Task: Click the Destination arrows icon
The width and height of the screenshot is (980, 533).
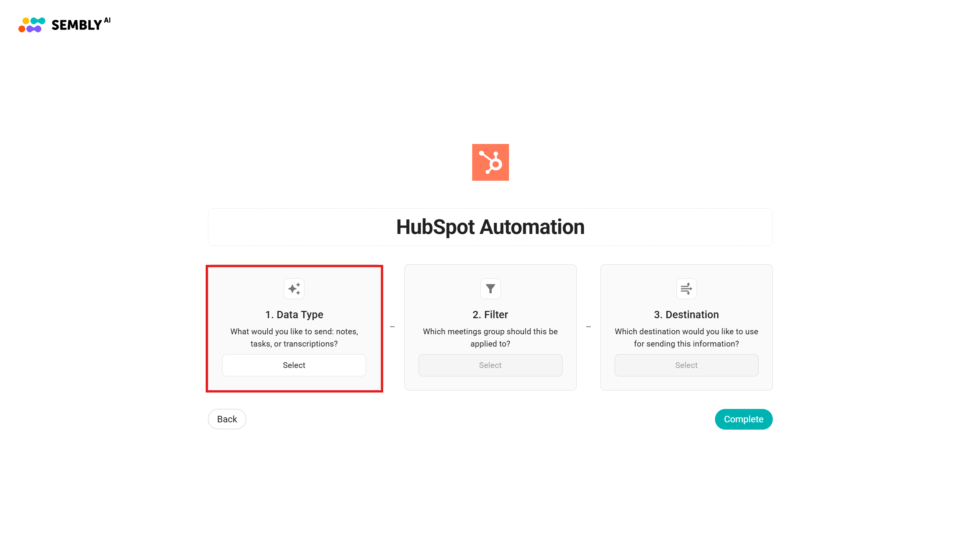Action: [686, 289]
